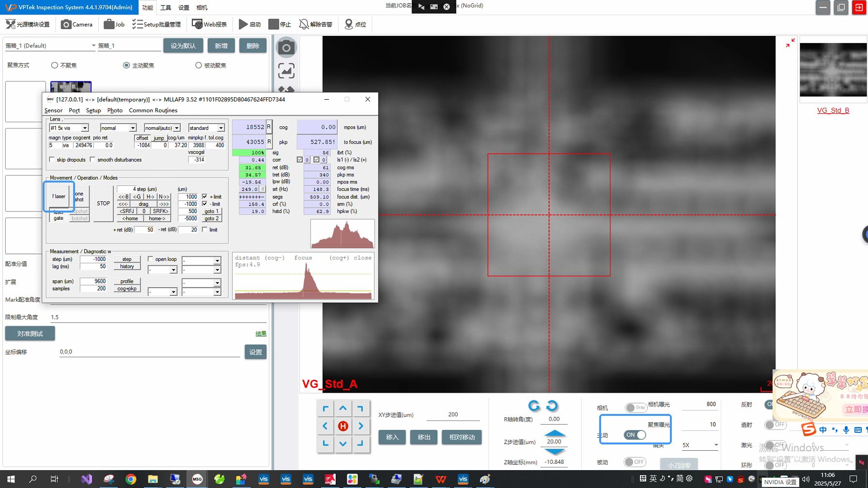Open the 5X lens dropdown

coord(700,445)
